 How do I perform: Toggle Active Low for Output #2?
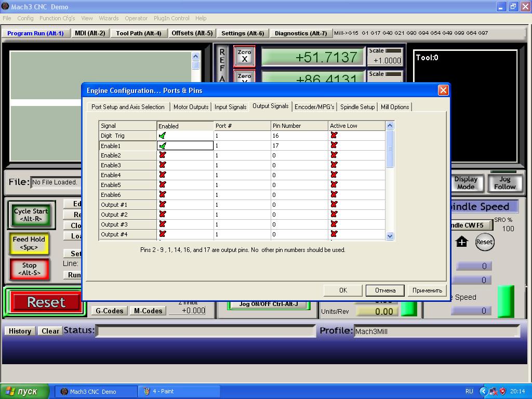click(334, 214)
